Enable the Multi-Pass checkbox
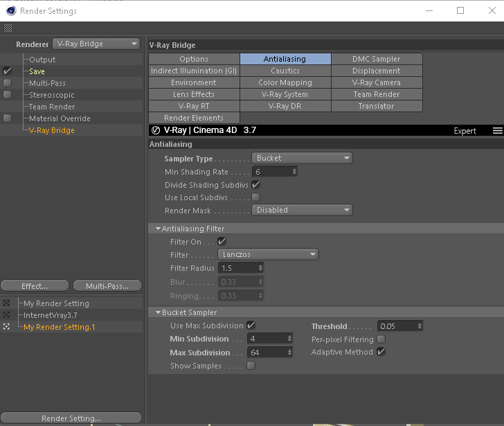 pyautogui.click(x=7, y=83)
